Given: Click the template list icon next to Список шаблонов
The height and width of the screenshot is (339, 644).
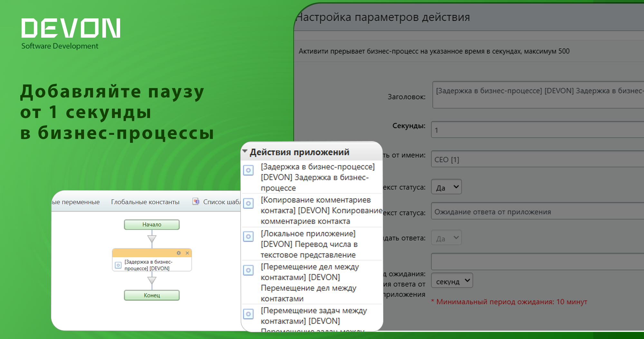Looking at the screenshot, I should (x=196, y=201).
